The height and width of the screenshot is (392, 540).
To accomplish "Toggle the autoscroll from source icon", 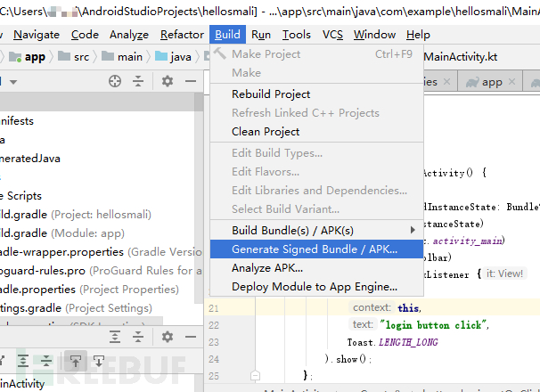I will pyautogui.click(x=99, y=361).
